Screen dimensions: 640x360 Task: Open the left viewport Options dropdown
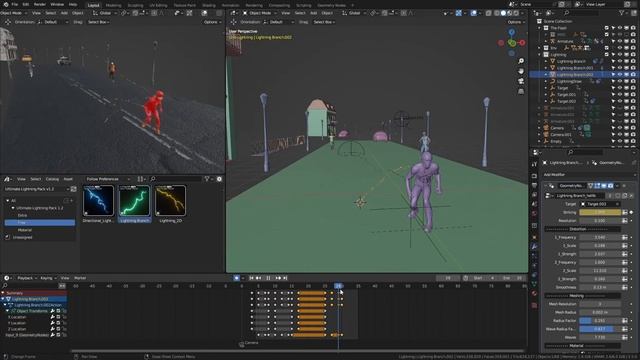coord(212,22)
